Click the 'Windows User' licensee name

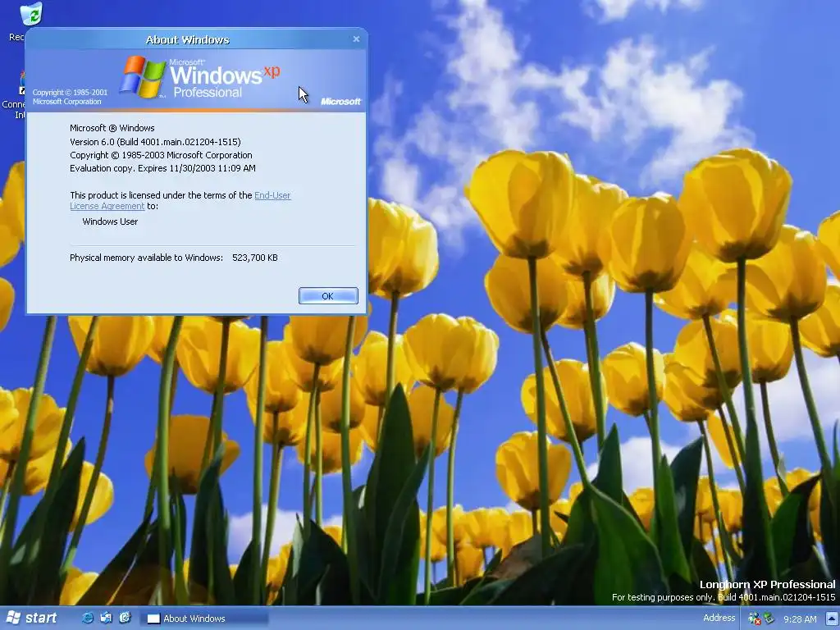110,221
